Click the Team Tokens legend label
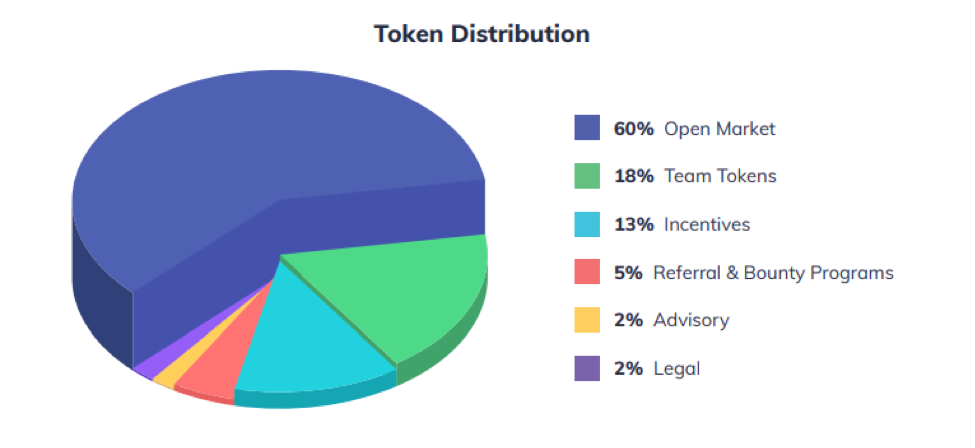 click(720, 176)
